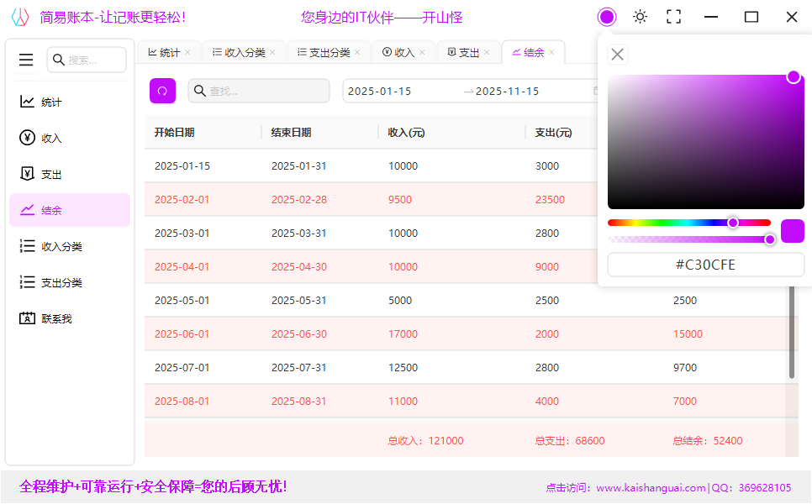Viewport: 812px width, 504px height.
Task: Close the 支出 tab
Action: 487,52
